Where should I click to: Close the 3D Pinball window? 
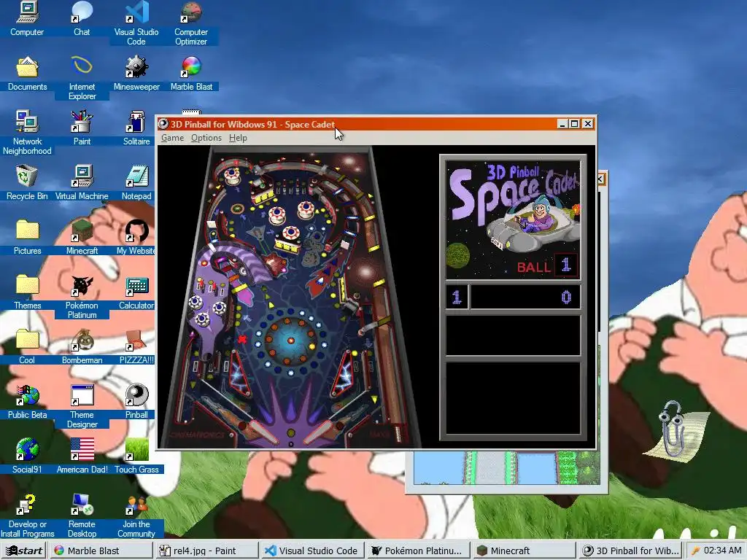(x=588, y=124)
